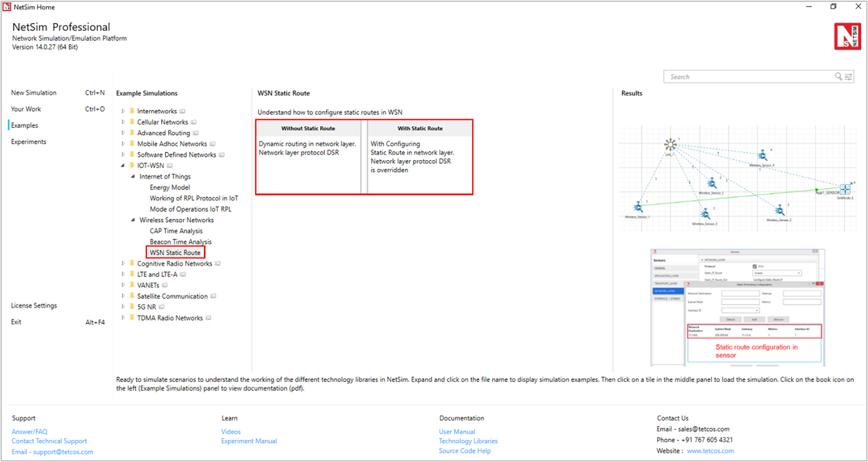This screenshot has height=462, width=868.
Task: Collapse the Wireless Sensor Networks subtree
Action: click(133, 220)
